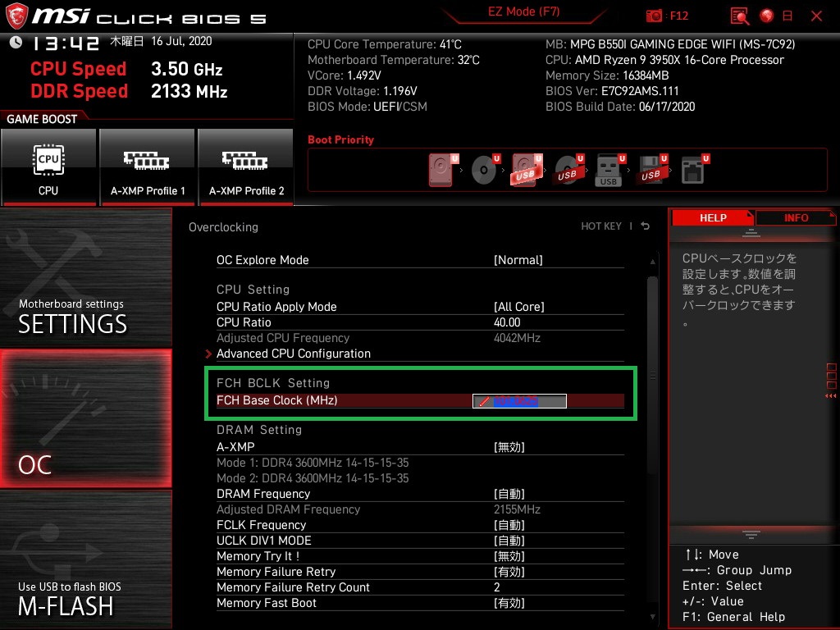
Task: Select the USB key boot device icon
Action: point(609,171)
